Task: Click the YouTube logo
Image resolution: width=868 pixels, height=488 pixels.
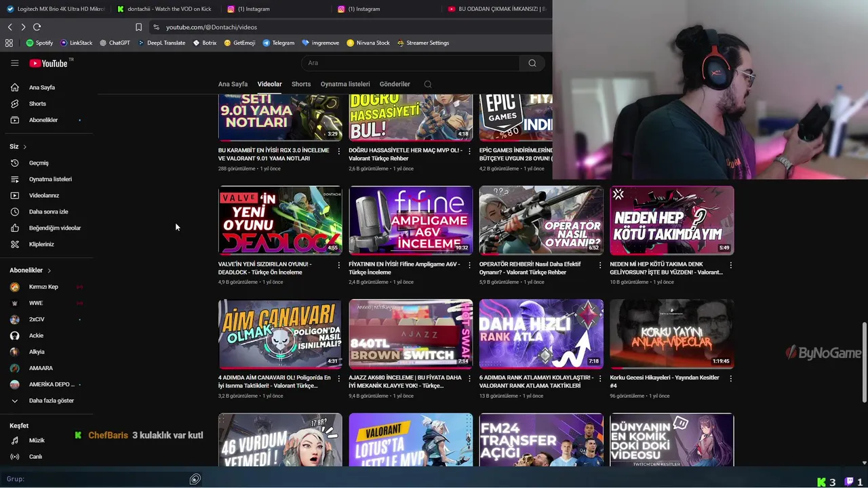Action: 49,63
